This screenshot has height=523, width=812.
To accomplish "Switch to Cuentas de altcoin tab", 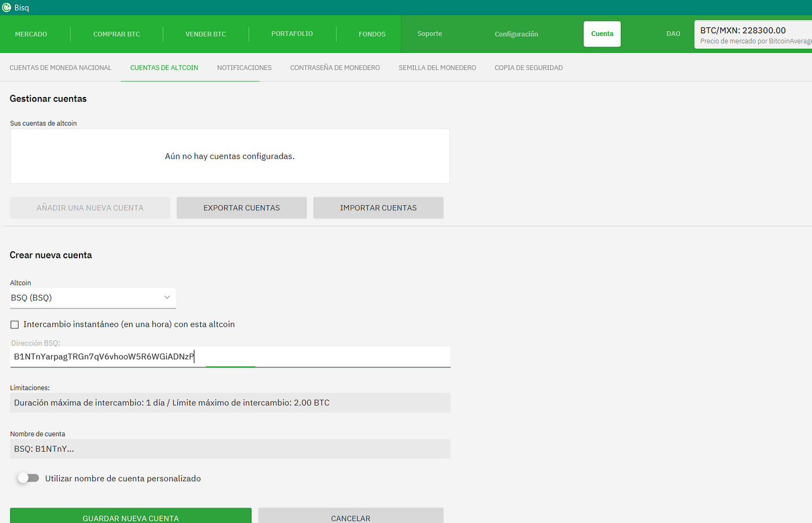I will pos(164,68).
